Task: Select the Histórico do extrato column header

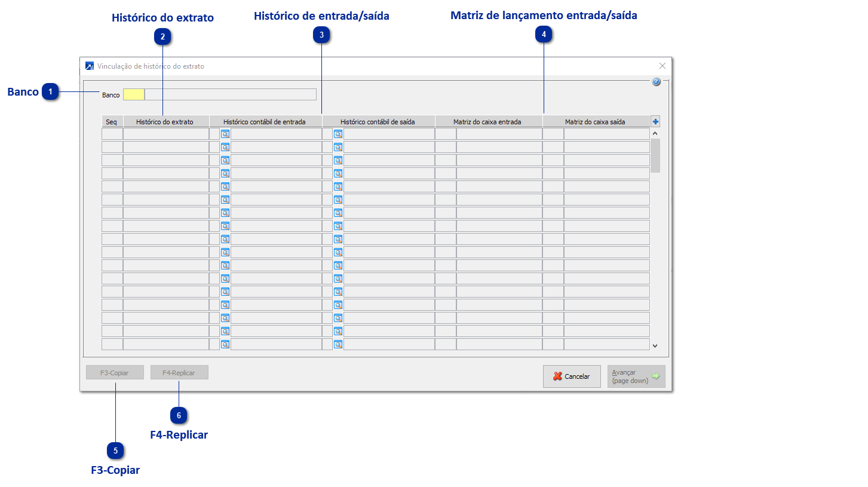Action: [165, 121]
